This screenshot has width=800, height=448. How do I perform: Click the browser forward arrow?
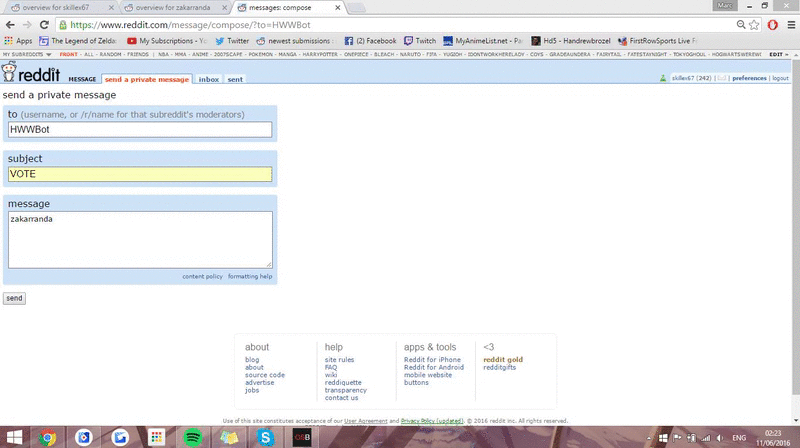pos(27,24)
